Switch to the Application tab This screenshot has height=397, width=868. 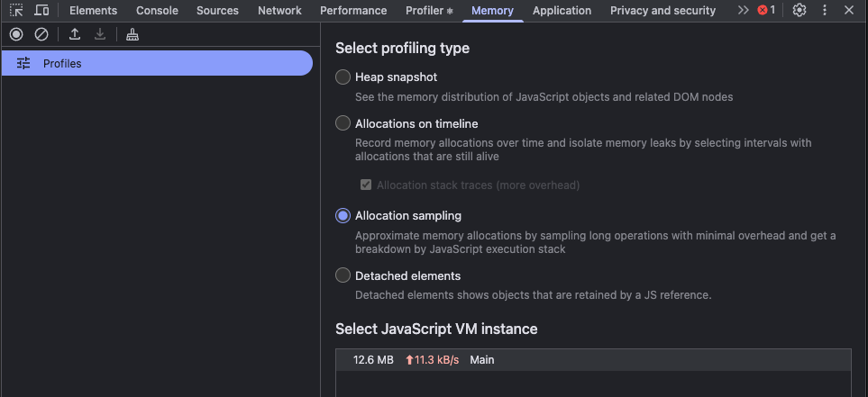pyautogui.click(x=562, y=11)
